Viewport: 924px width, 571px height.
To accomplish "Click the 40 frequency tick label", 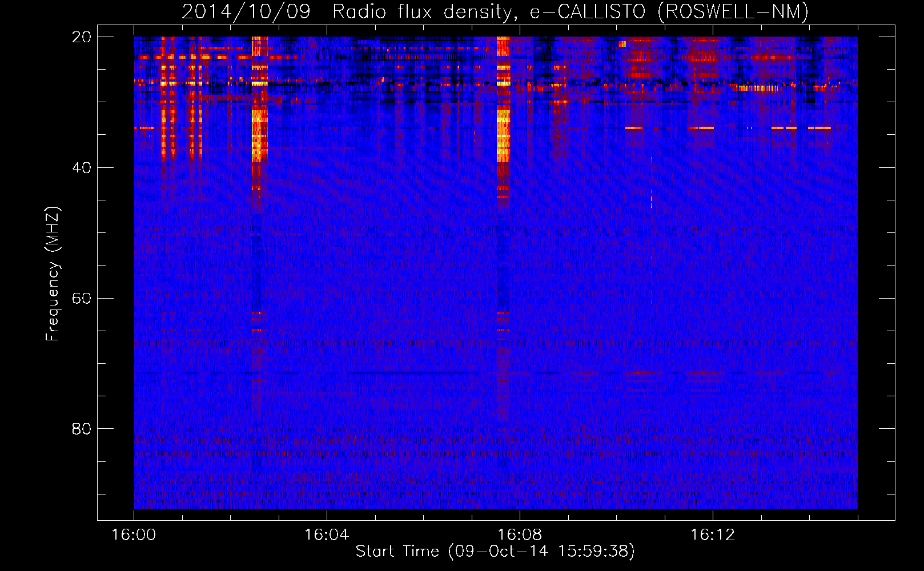I will [82, 168].
